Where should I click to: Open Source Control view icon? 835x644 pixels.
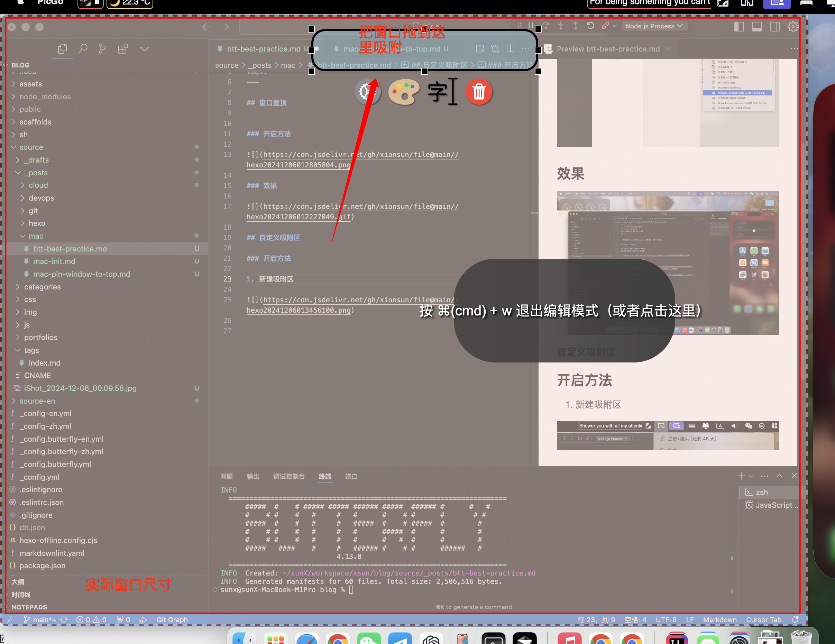click(102, 49)
